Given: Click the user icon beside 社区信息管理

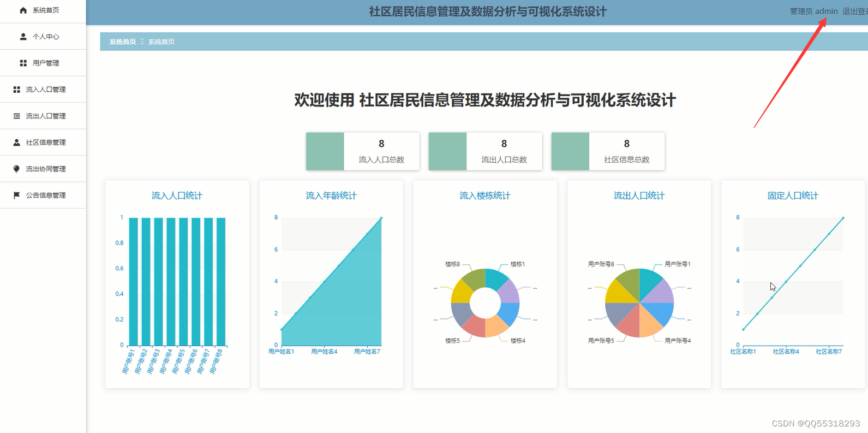Looking at the screenshot, I should click(16, 143).
